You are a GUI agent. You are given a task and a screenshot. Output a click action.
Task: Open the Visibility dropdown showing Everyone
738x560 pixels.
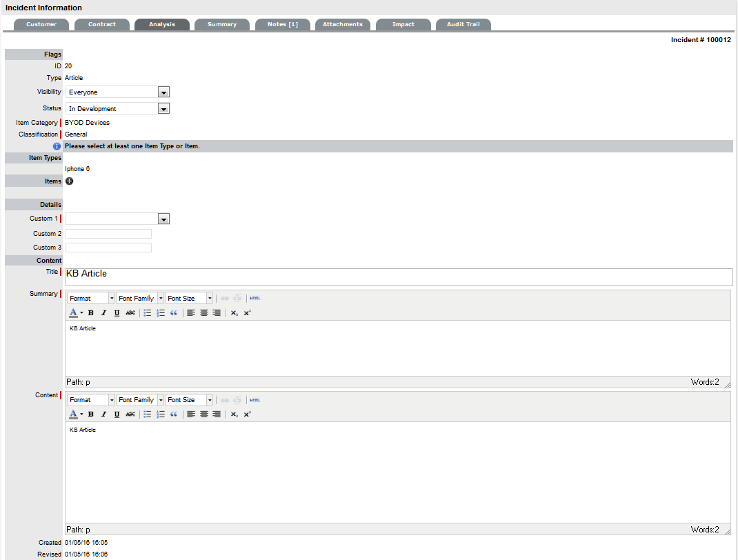[118, 92]
